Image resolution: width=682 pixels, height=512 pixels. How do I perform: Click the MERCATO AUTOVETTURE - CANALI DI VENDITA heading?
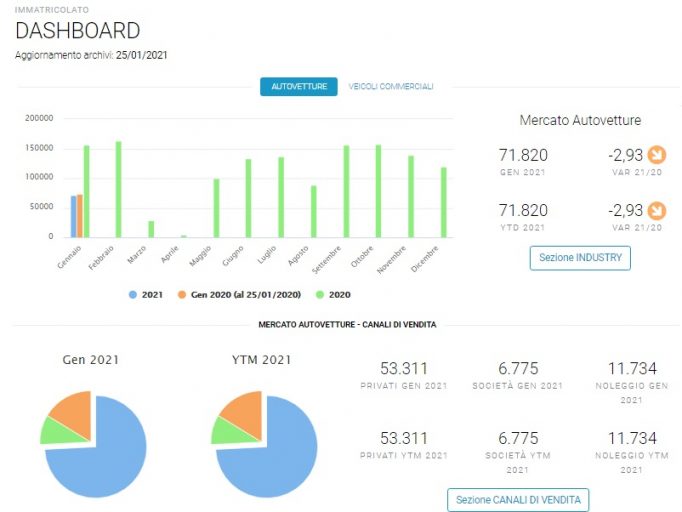point(347,325)
